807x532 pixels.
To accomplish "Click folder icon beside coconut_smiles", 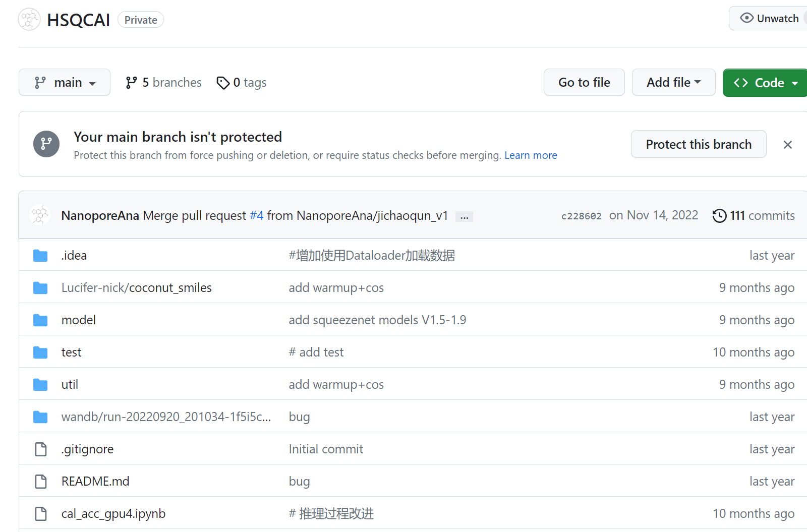I will 40,288.
